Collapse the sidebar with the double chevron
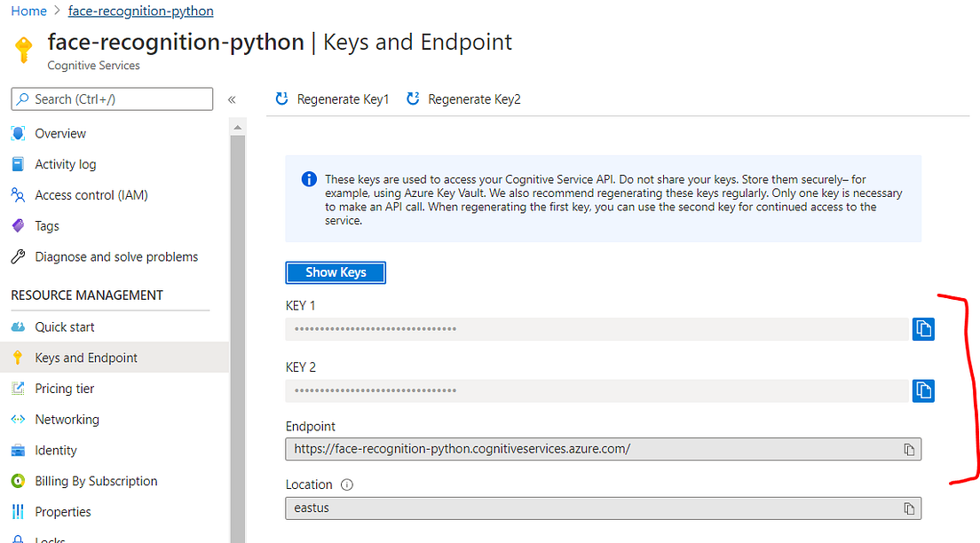 click(232, 99)
